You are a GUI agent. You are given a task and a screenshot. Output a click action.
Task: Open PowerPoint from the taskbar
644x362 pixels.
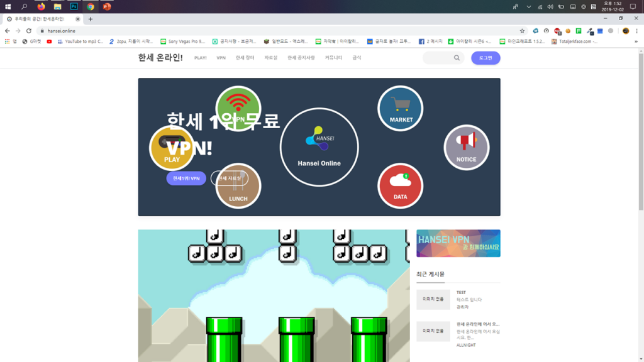(x=107, y=6)
